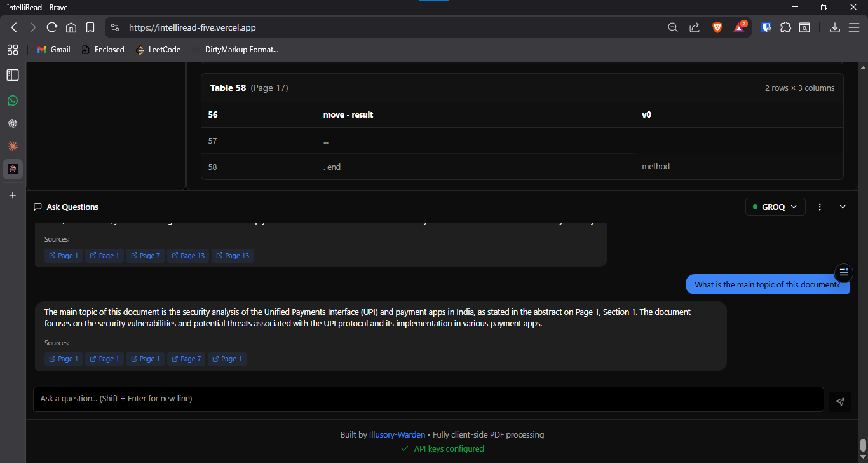Toggle the sidebar panel icon
Image resolution: width=868 pixels, height=463 pixels.
(13, 75)
